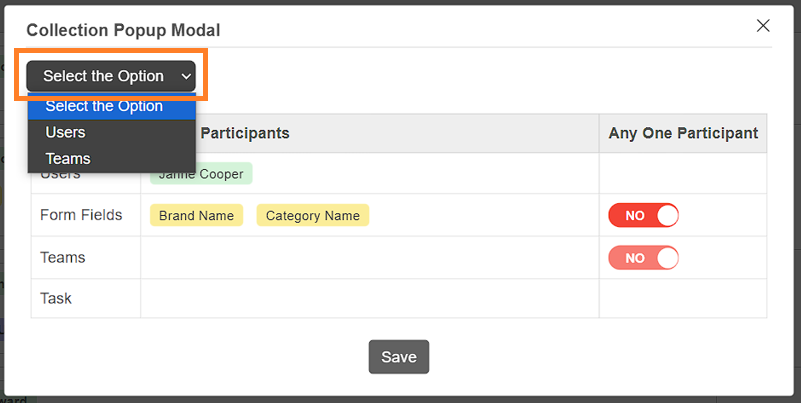Toggle Teams Any One Participant switch
Screen dimensions: 801x403
(x=643, y=258)
